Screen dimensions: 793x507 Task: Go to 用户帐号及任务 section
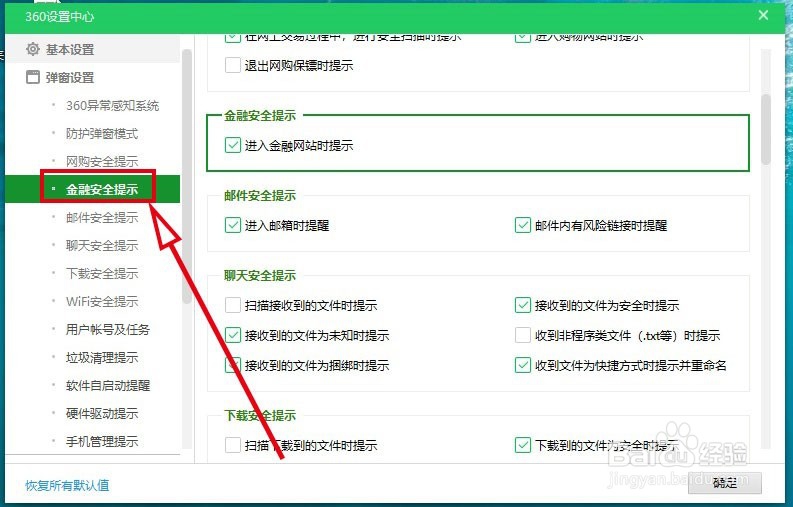click(x=108, y=329)
